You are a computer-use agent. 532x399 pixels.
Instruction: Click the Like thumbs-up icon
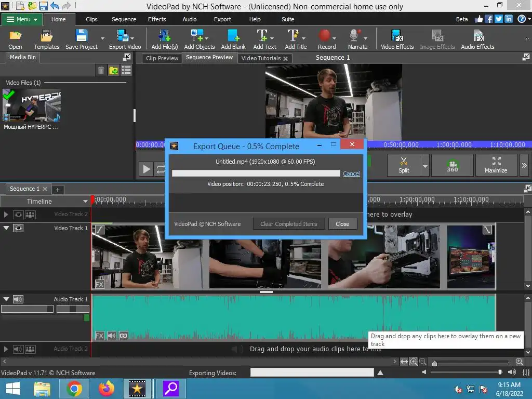478,19
